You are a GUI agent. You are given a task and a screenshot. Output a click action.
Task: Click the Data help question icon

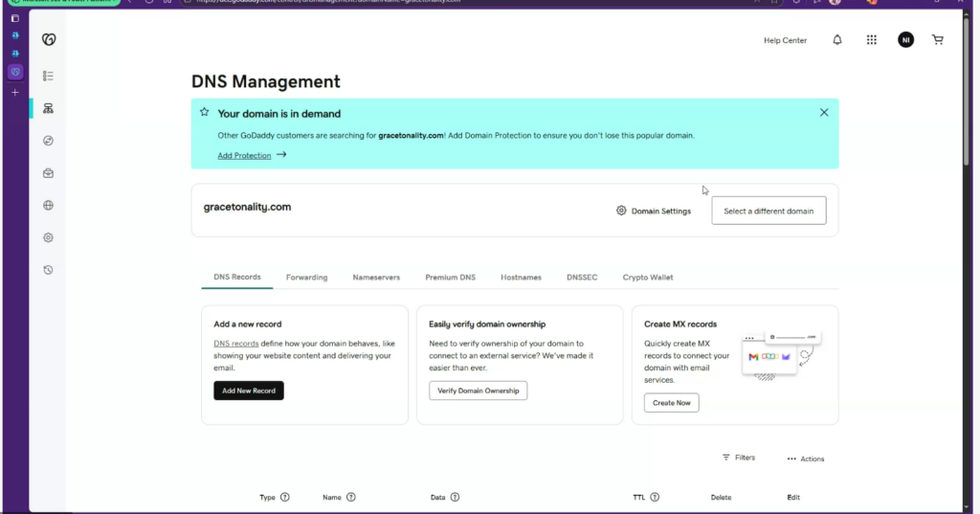pyautogui.click(x=455, y=497)
